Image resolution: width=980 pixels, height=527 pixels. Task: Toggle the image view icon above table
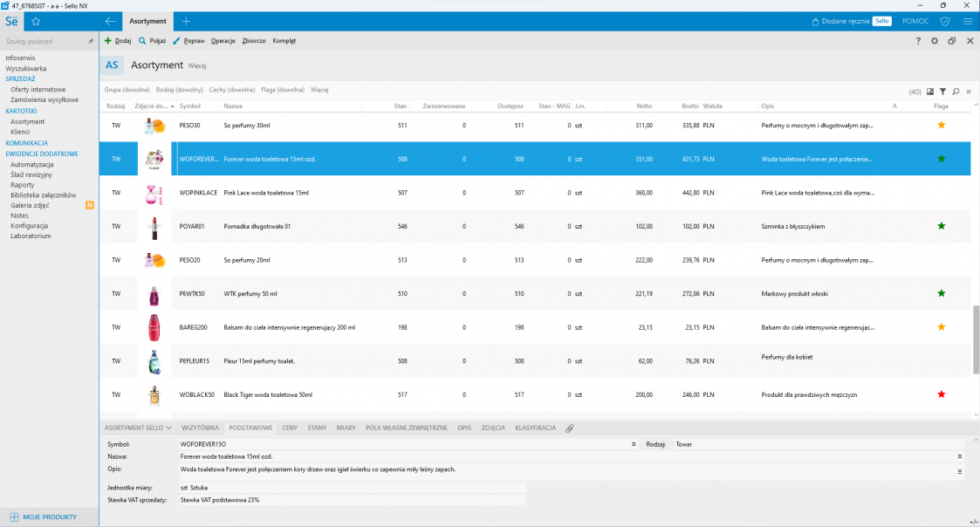click(930, 91)
